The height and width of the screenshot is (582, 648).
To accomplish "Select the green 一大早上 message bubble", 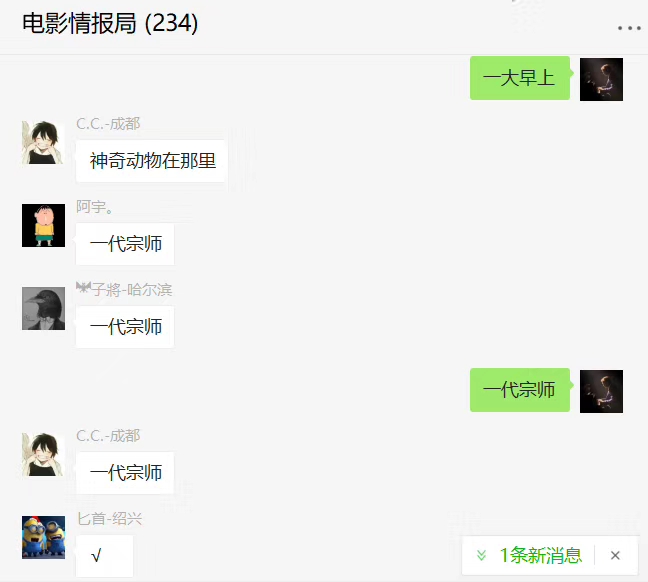I will (520, 78).
